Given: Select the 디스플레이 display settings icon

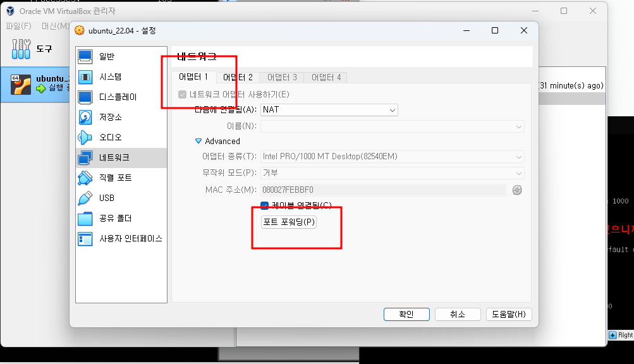Looking at the screenshot, I should coord(85,97).
